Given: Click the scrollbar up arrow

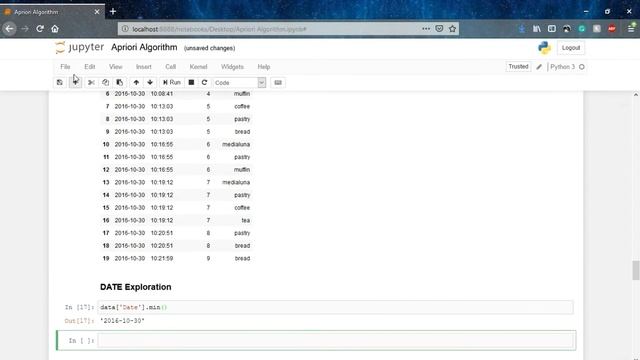Looking at the screenshot, I should (x=636, y=95).
